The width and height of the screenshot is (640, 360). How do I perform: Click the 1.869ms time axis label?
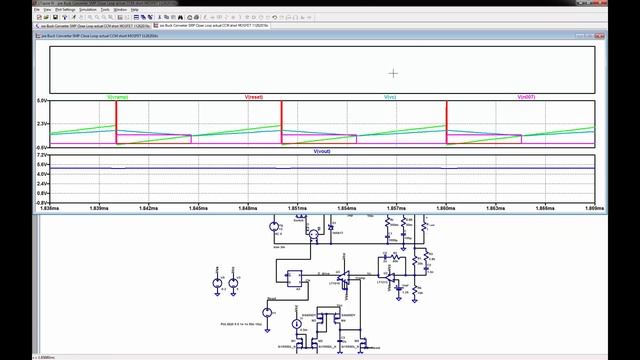click(595, 208)
